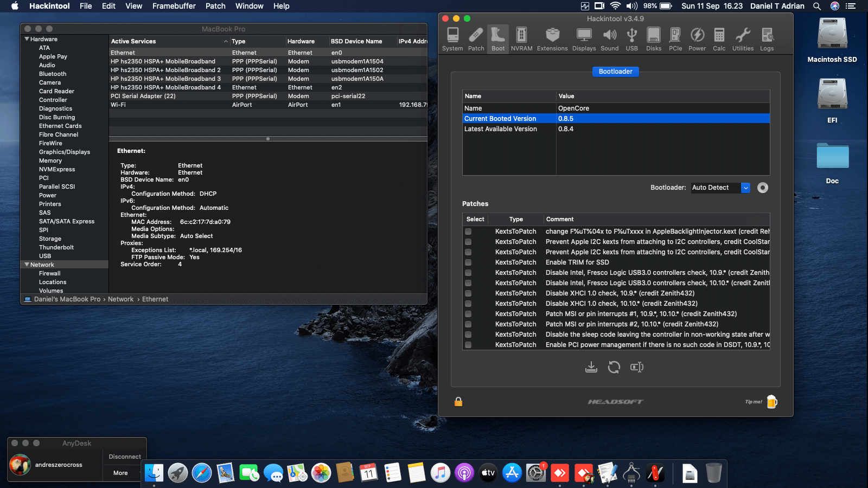This screenshot has width=868, height=488.
Task: Open the Utilities toolbar icon
Action: click(743, 39)
